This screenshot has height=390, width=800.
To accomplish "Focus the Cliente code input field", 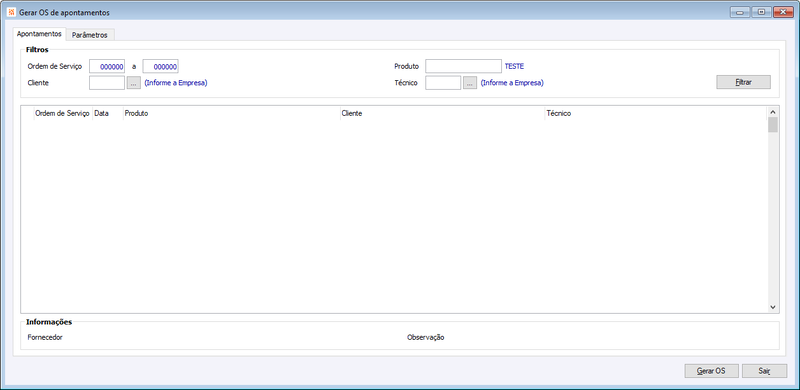I will 107,83.
